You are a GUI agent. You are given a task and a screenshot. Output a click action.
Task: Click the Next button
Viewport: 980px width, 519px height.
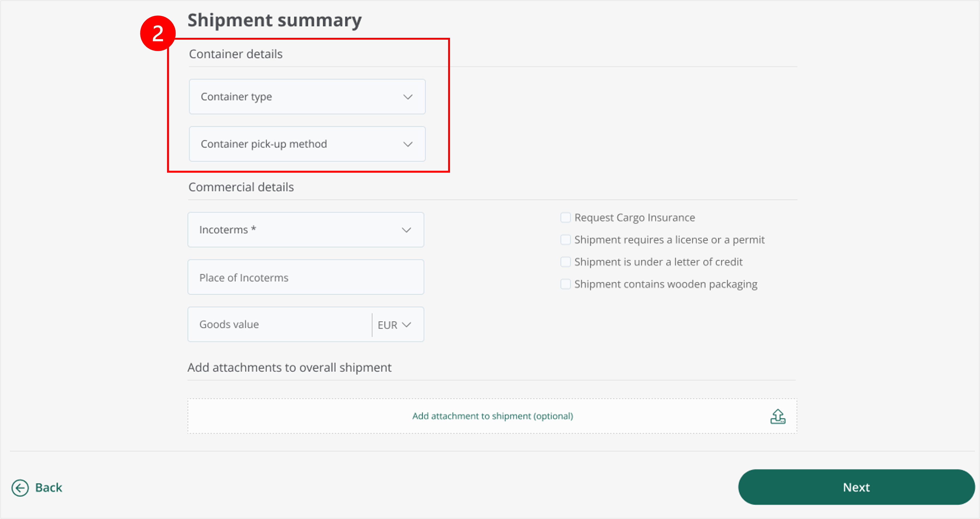pyautogui.click(x=856, y=487)
